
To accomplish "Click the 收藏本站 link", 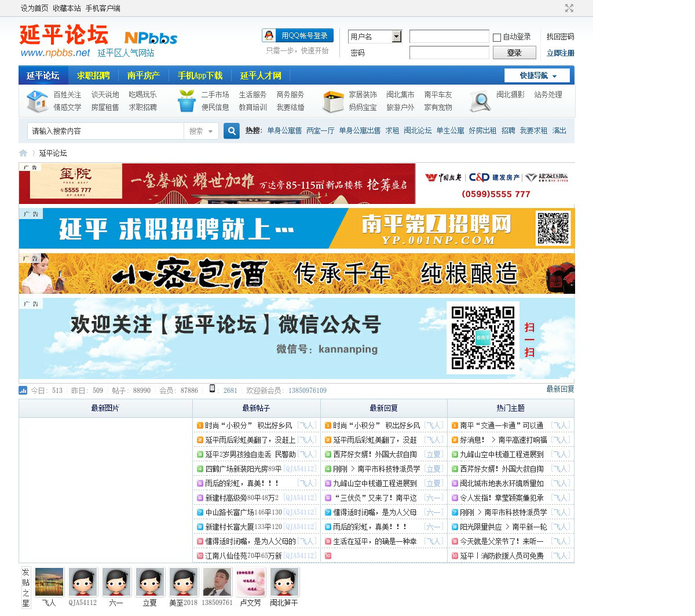I will (67, 8).
